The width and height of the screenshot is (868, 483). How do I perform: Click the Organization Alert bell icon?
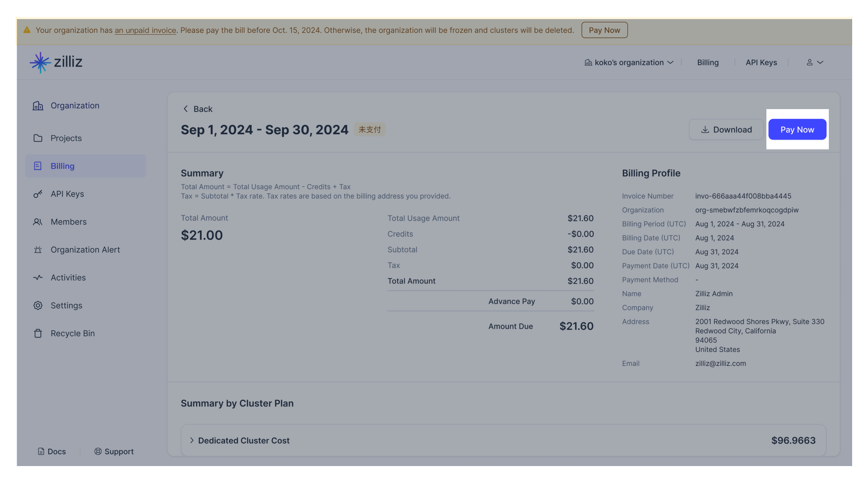(x=38, y=249)
